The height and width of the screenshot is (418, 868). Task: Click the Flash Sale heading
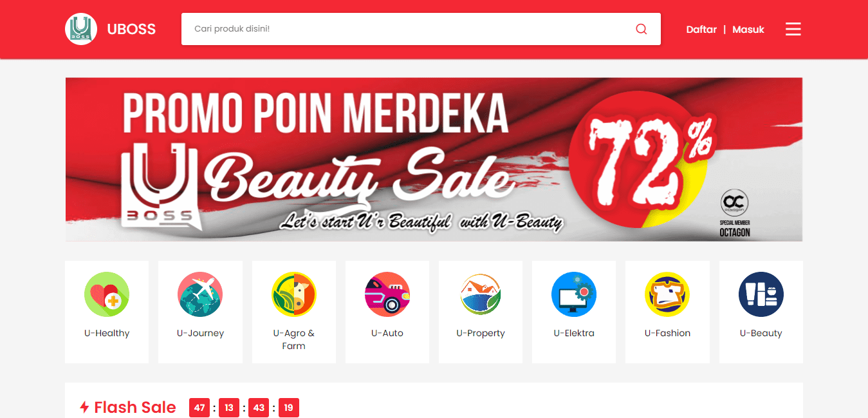[x=135, y=407]
